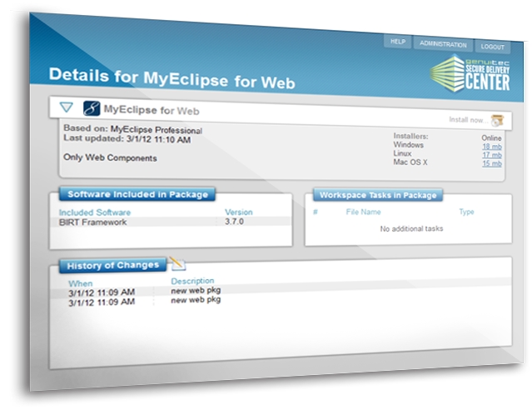Click the When column header
This screenshot has width=532, height=410.
(81, 283)
